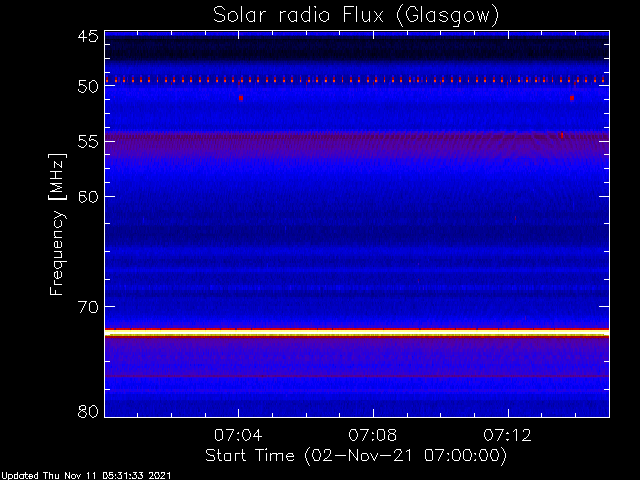
Task: Click the 07:08 time tick label
Action: point(373,435)
